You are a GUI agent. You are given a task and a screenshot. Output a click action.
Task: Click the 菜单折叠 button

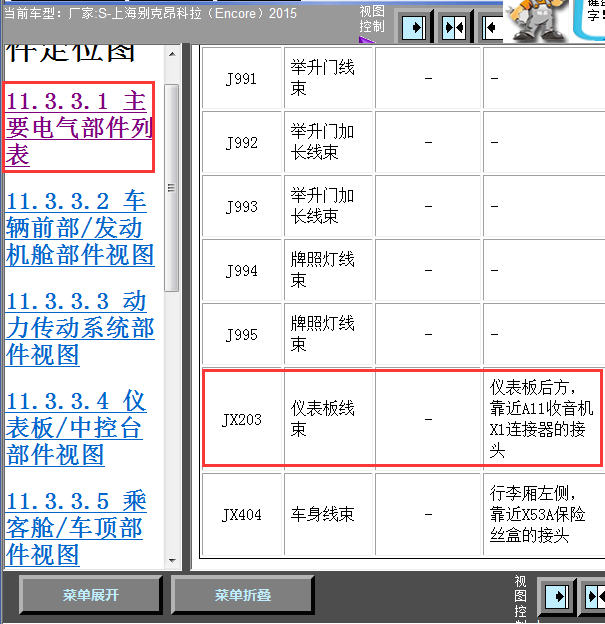242,595
